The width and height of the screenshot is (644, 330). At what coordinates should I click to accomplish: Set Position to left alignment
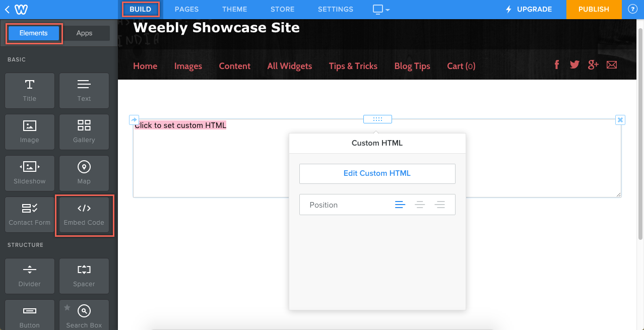coord(400,205)
